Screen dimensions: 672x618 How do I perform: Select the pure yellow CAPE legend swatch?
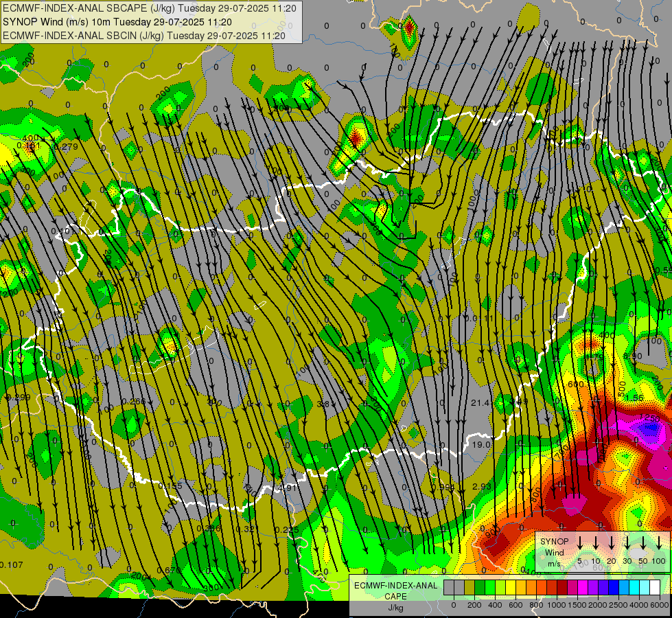tap(511, 587)
